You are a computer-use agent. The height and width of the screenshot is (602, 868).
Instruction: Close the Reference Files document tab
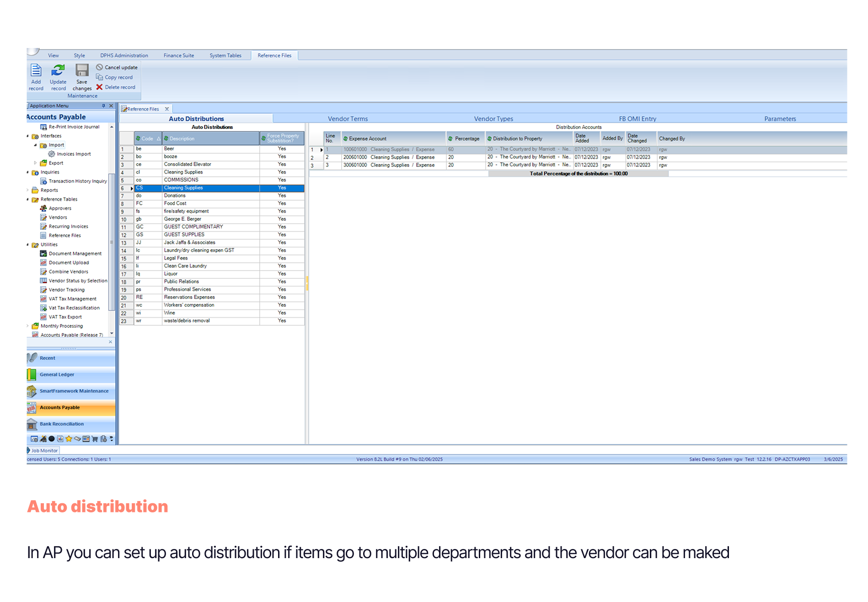pyautogui.click(x=167, y=109)
